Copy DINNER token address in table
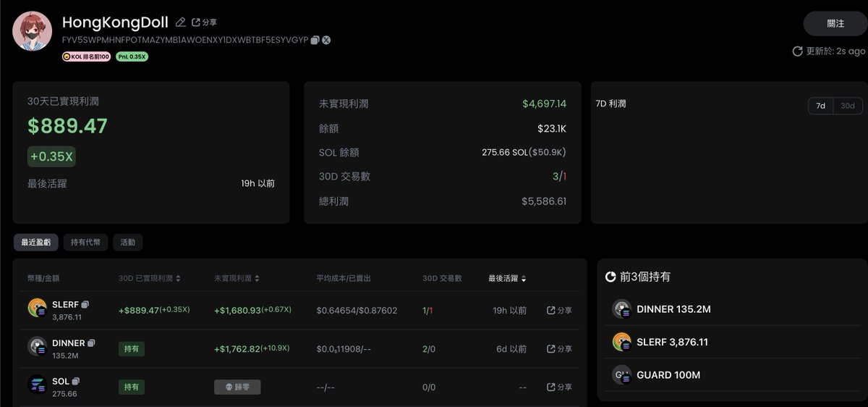This screenshot has width=868, height=407. [91, 343]
